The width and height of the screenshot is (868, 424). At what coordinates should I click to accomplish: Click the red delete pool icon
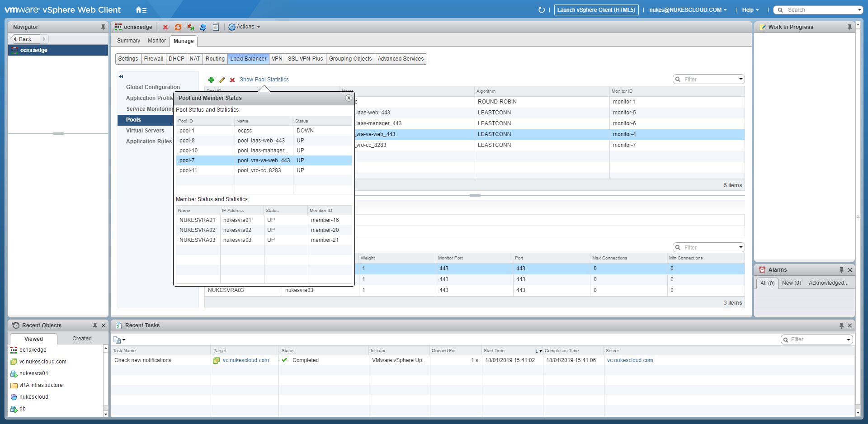232,80
